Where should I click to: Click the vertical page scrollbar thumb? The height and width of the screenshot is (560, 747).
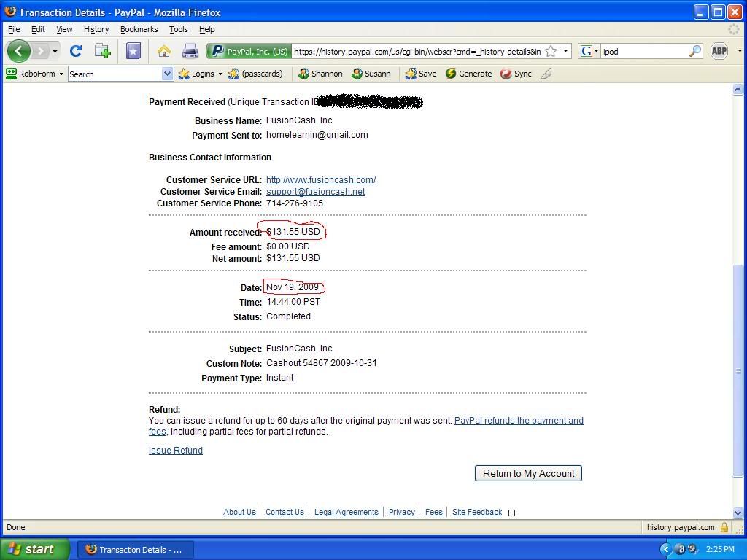pyautogui.click(x=738, y=370)
